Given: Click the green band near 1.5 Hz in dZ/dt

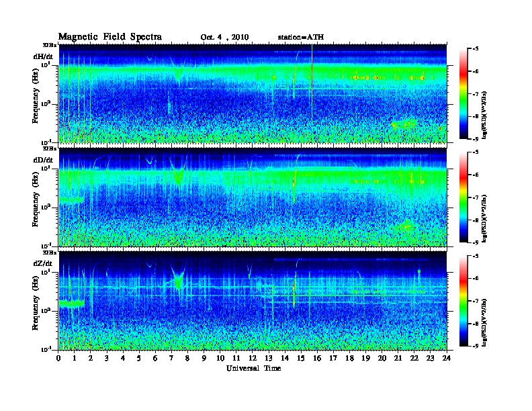Looking at the screenshot, I should pos(72,304).
